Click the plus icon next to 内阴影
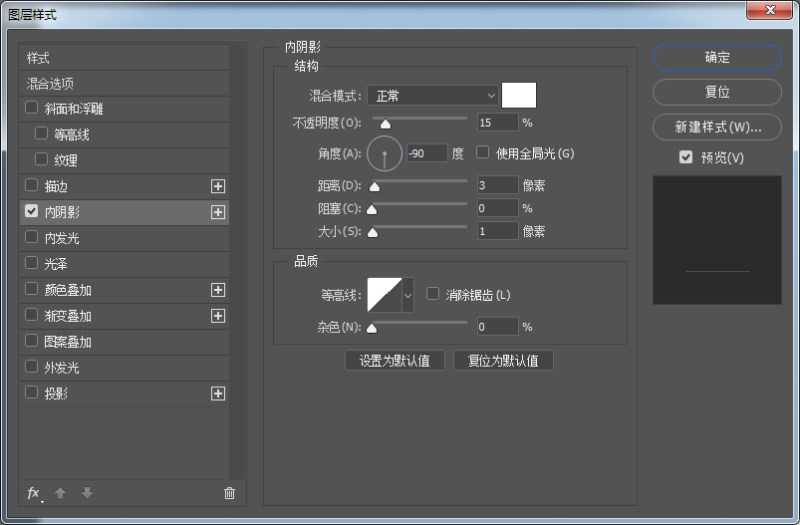800x525 pixels. [218, 212]
